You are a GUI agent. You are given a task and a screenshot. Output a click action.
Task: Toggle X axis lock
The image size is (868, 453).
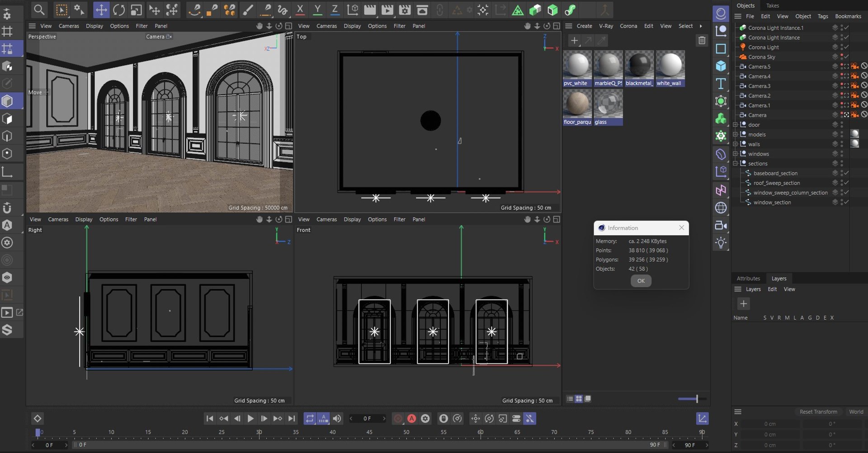300,9
